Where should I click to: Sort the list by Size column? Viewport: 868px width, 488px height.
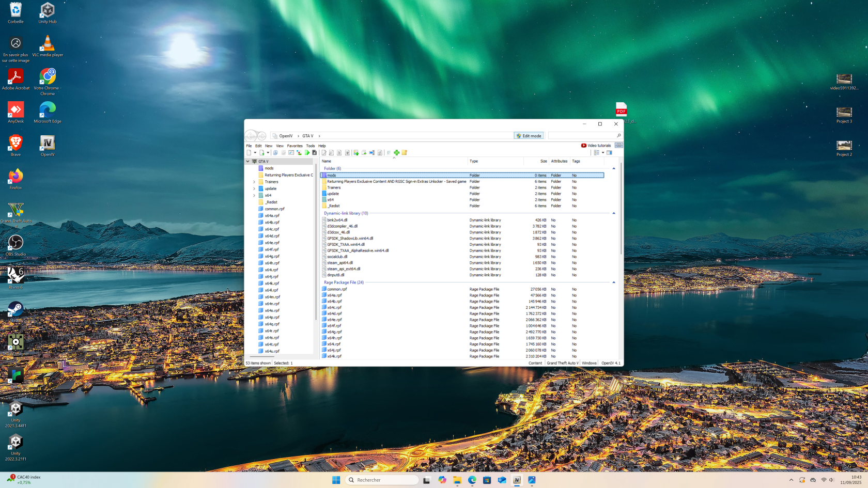click(543, 161)
